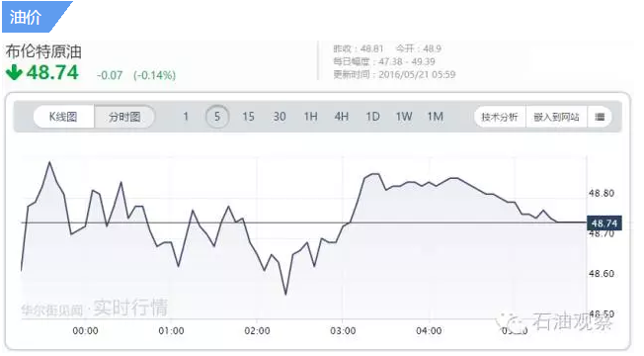Open the 油价 tab label
The height and width of the screenshot is (356, 644).
pos(26,17)
